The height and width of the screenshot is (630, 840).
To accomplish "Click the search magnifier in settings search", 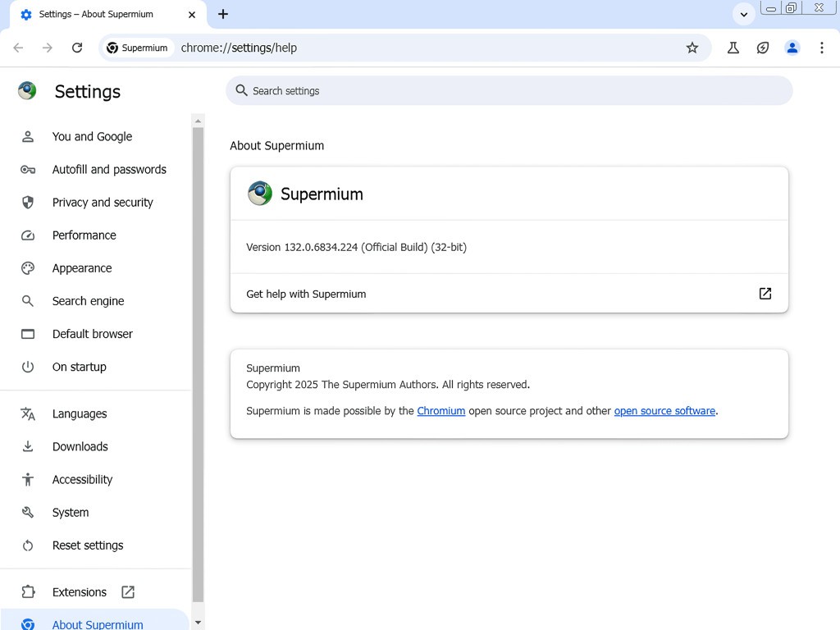I will [x=242, y=90].
